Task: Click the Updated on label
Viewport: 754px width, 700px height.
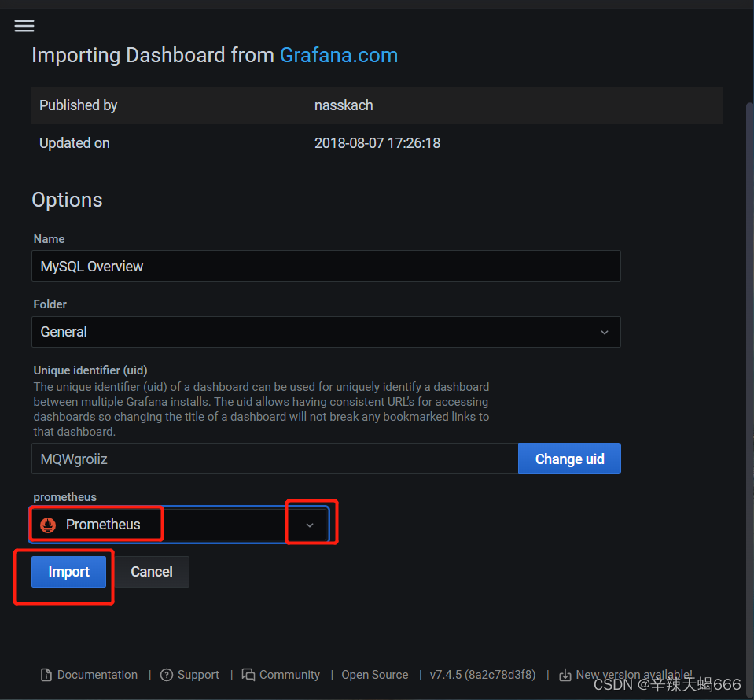Action: click(75, 143)
